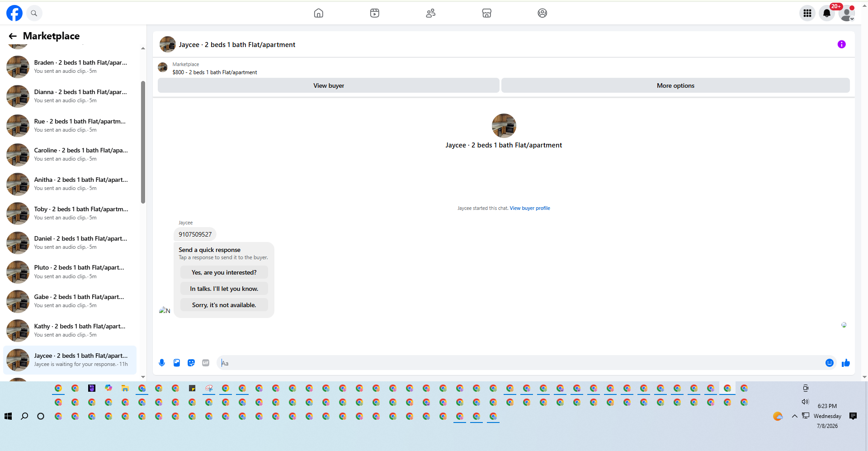
Task: Open the Copilot icon on the taskbar
Action: click(x=108, y=388)
